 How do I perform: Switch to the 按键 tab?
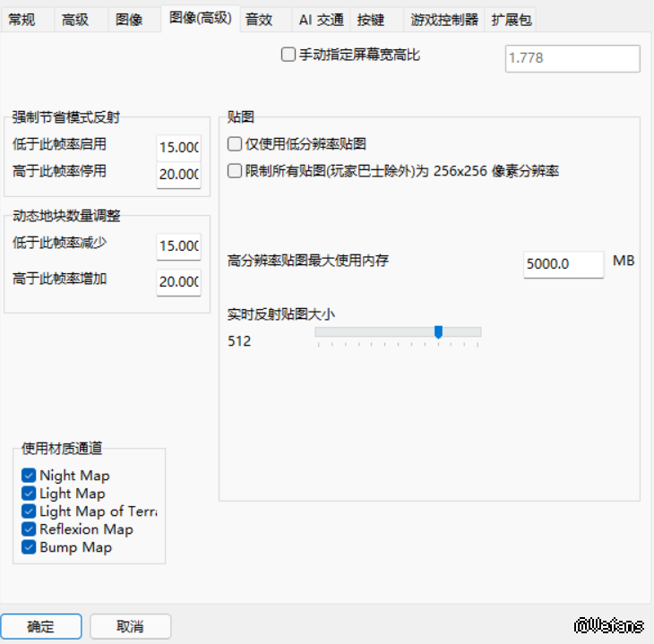370,20
